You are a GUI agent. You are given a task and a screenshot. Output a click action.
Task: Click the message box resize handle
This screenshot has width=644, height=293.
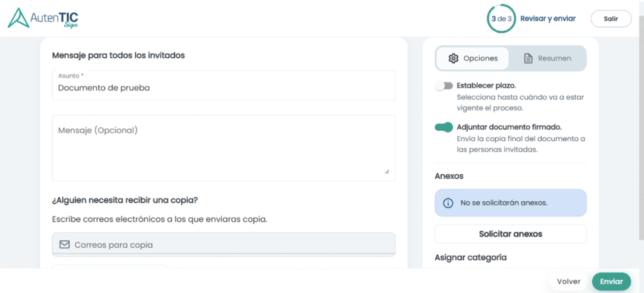(x=387, y=172)
